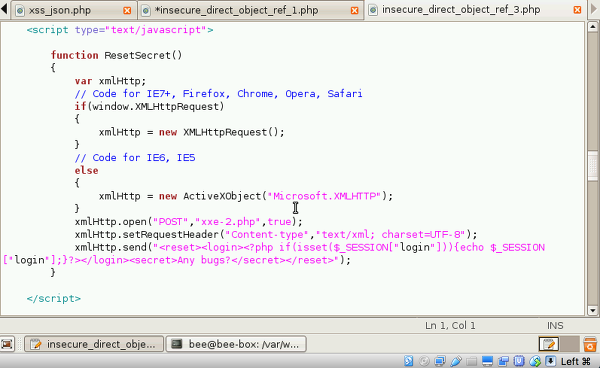Click the closing '</script>' tag

(x=54, y=298)
